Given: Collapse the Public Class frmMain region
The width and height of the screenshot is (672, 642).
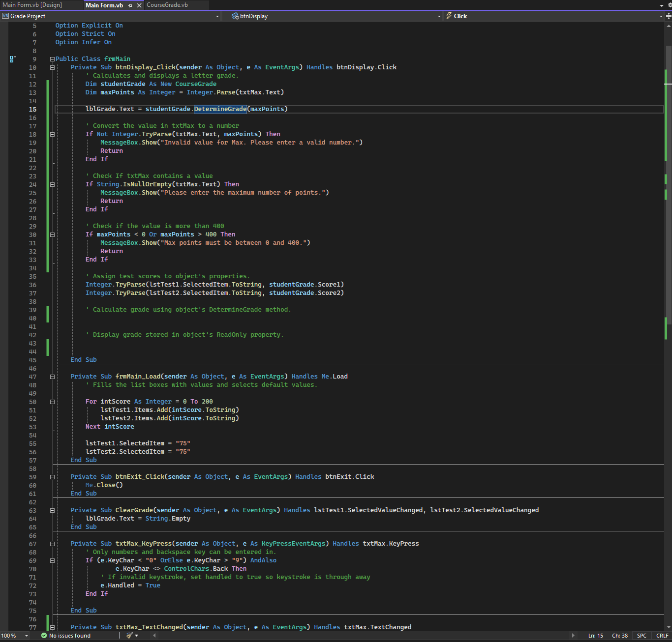Looking at the screenshot, I should tap(52, 59).
